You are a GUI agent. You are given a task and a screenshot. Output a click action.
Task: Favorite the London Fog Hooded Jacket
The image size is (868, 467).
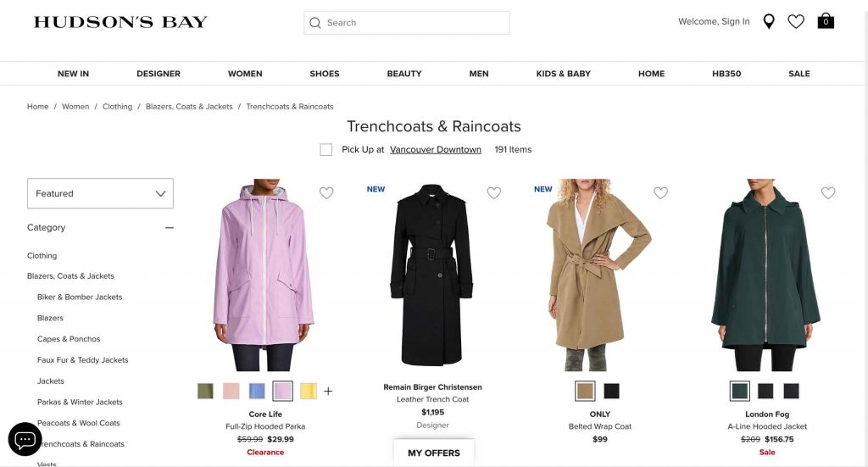pos(827,192)
